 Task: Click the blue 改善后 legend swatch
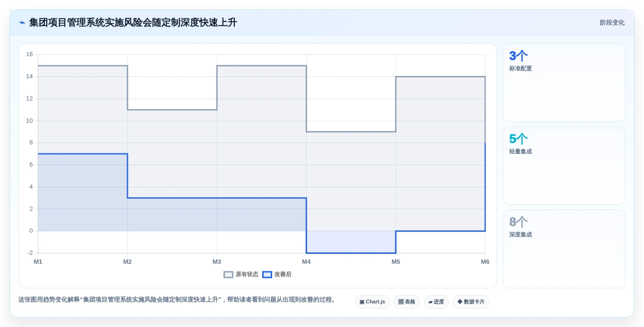point(267,274)
